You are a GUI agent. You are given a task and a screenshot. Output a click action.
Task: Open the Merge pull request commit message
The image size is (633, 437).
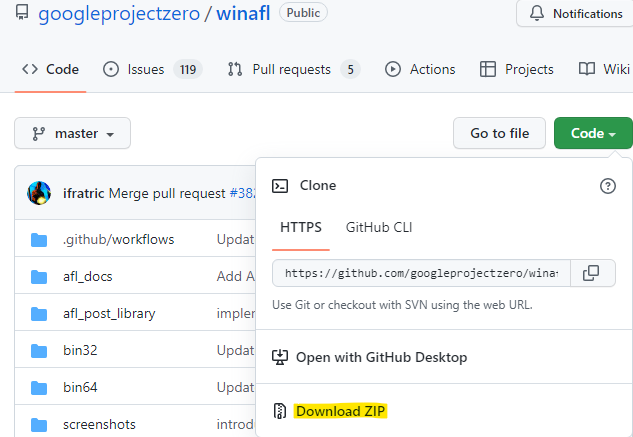point(167,193)
